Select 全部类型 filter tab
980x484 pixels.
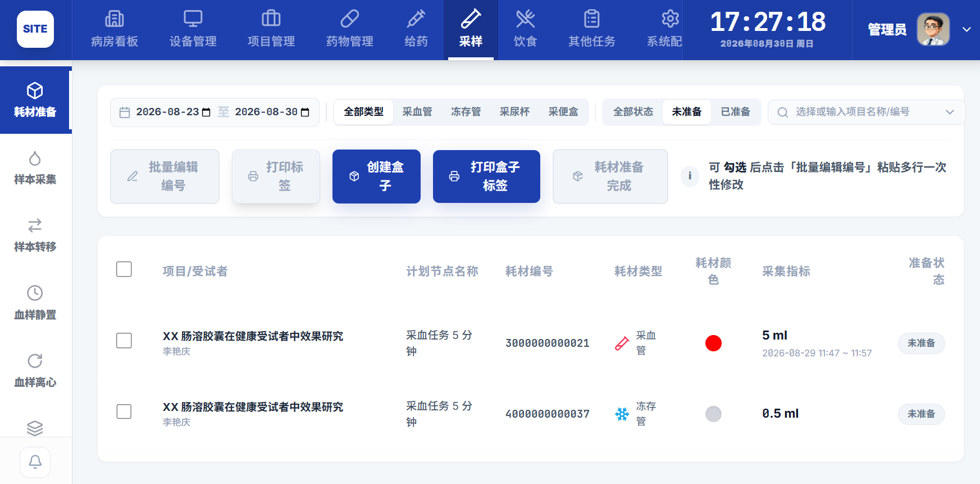(x=364, y=112)
